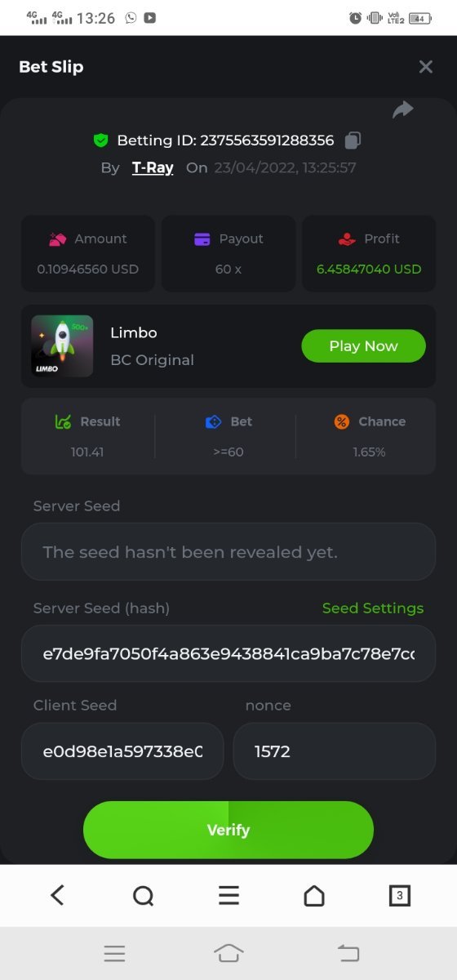Tap the Verify button
This screenshot has height=980, width=457.
coord(228,830)
